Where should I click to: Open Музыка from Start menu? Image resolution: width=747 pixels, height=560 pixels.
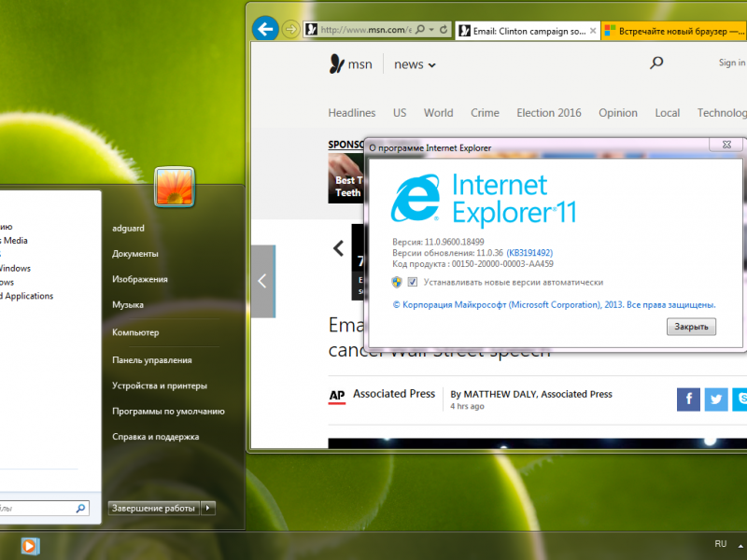128,305
